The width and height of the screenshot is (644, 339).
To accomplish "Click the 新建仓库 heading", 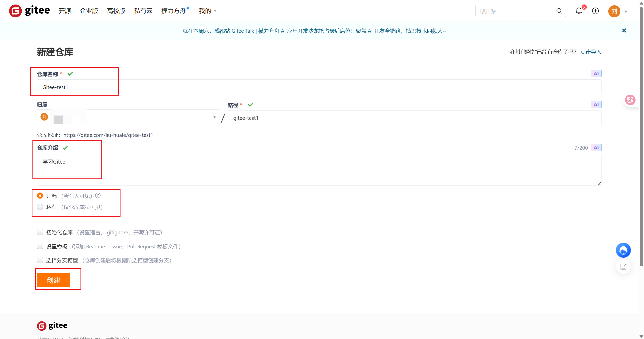I will click(x=55, y=52).
